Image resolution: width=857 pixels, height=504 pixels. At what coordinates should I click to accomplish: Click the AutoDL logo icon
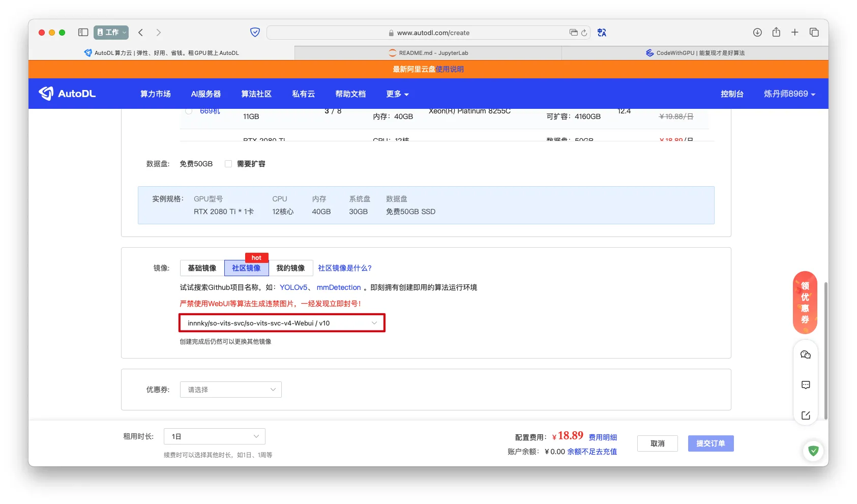[x=46, y=94]
